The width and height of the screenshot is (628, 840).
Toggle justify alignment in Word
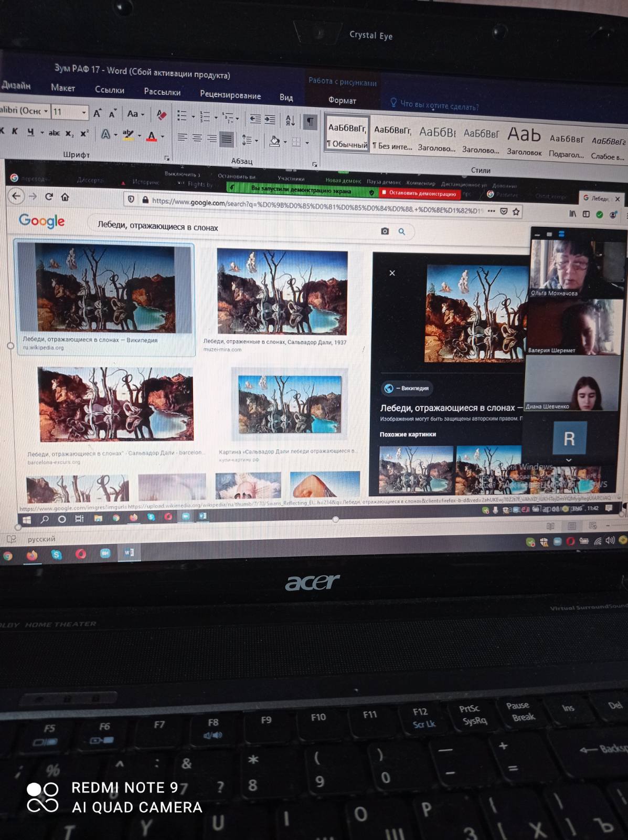[x=227, y=139]
